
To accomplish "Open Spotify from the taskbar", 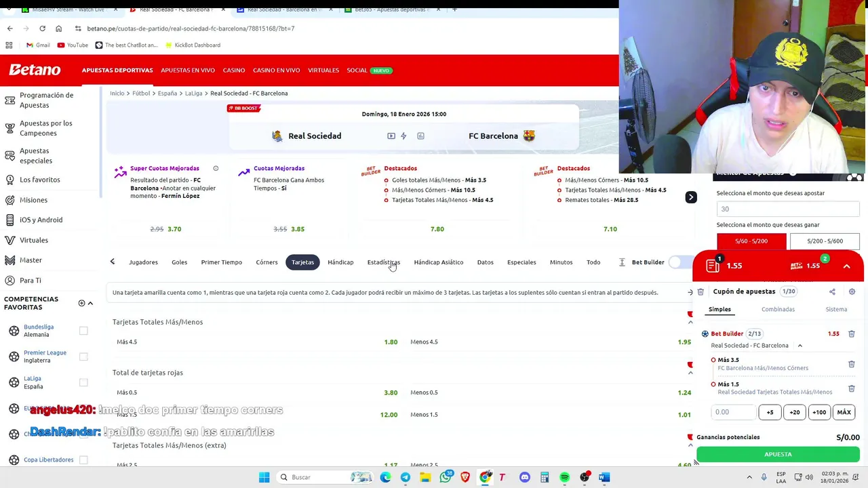I will (x=564, y=477).
